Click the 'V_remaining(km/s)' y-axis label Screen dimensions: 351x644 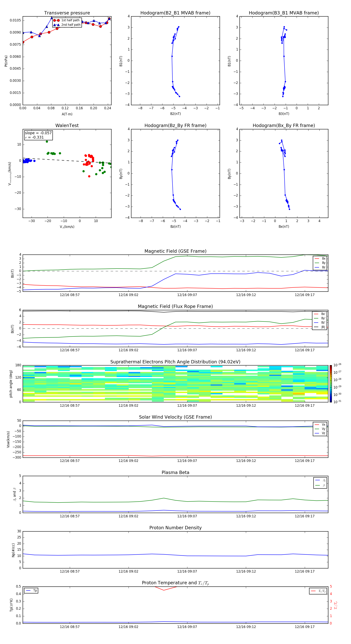(x=10, y=173)
